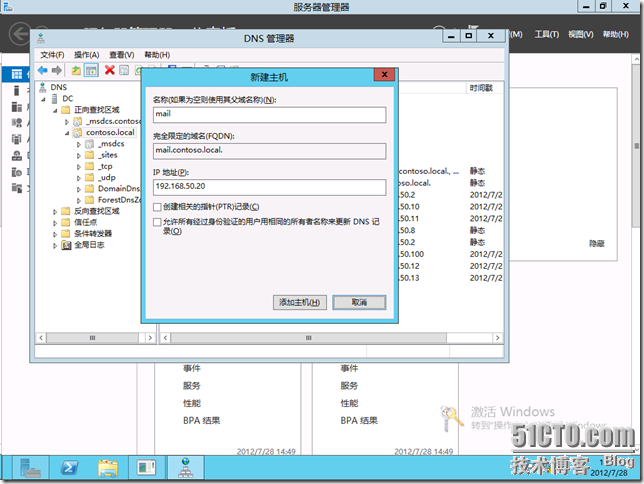The image size is (644, 484).
Task: Expand the _msdcs.contoso zone node
Action: coord(67,122)
